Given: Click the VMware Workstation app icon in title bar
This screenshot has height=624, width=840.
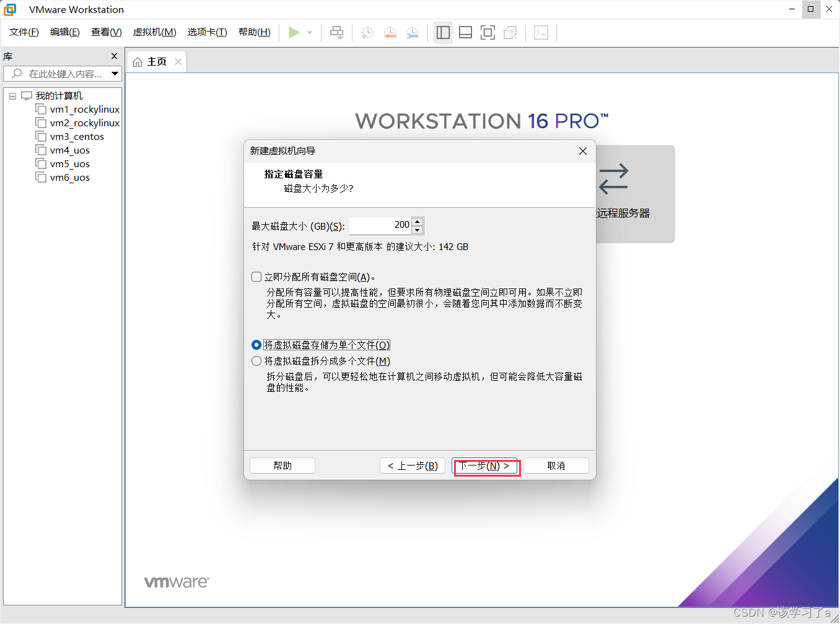Looking at the screenshot, I should pyautogui.click(x=10, y=9).
